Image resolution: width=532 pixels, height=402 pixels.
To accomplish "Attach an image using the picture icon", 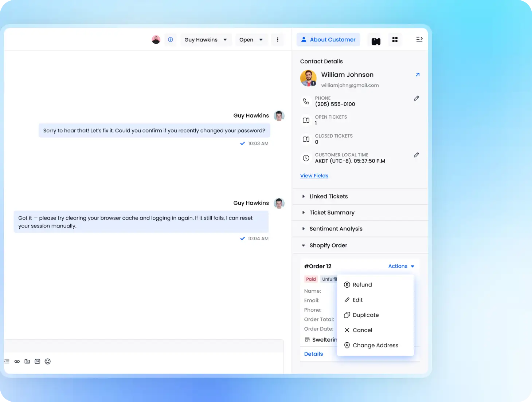I will point(27,362).
